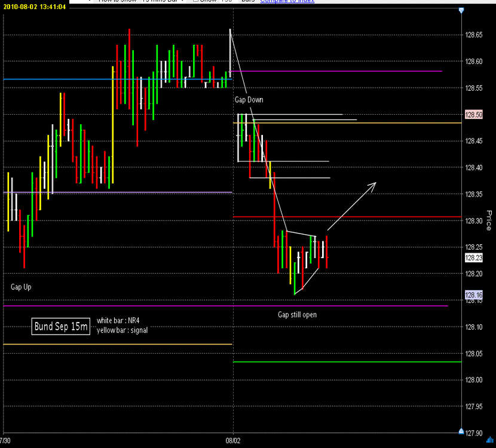Click the 128.20 price axis label
This screenshot has width=496, height=448.
474,274
